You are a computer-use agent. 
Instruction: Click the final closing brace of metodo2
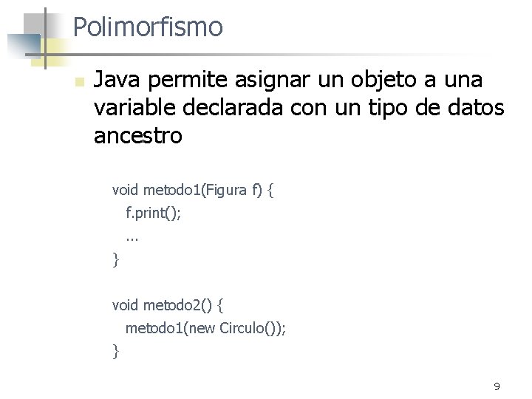point(115,351)
